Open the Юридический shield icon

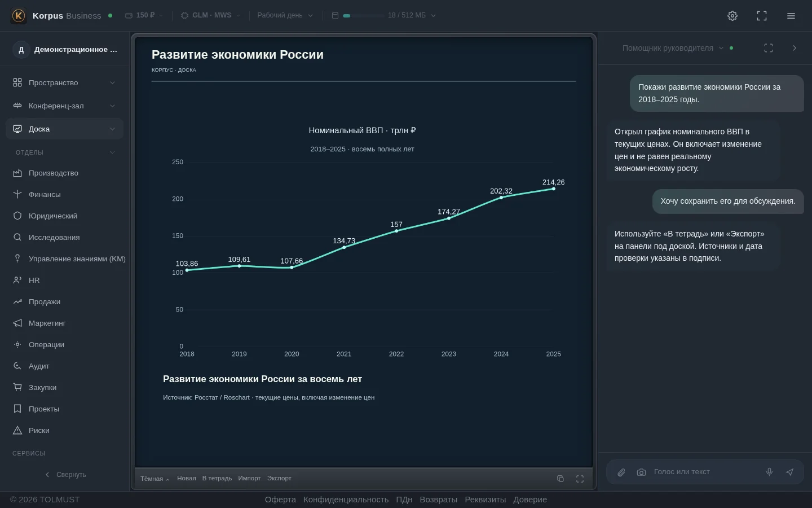click(x=17, y=216)
